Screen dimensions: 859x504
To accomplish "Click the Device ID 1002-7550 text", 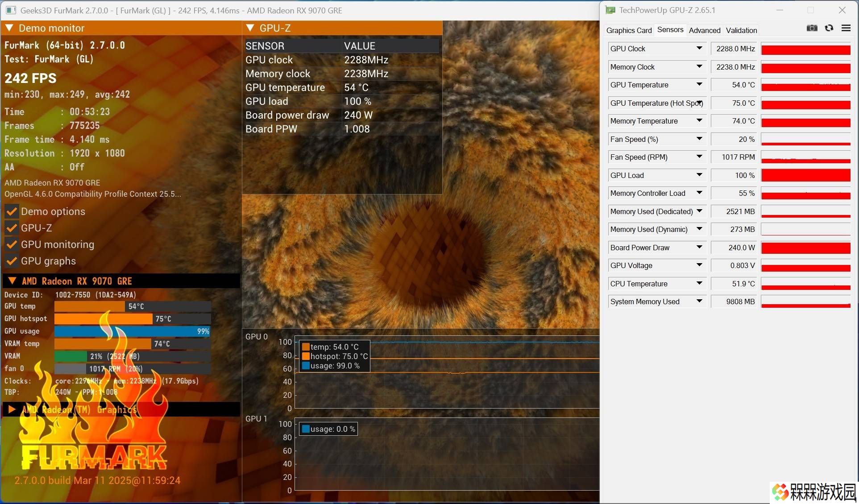I will point(71,295).
